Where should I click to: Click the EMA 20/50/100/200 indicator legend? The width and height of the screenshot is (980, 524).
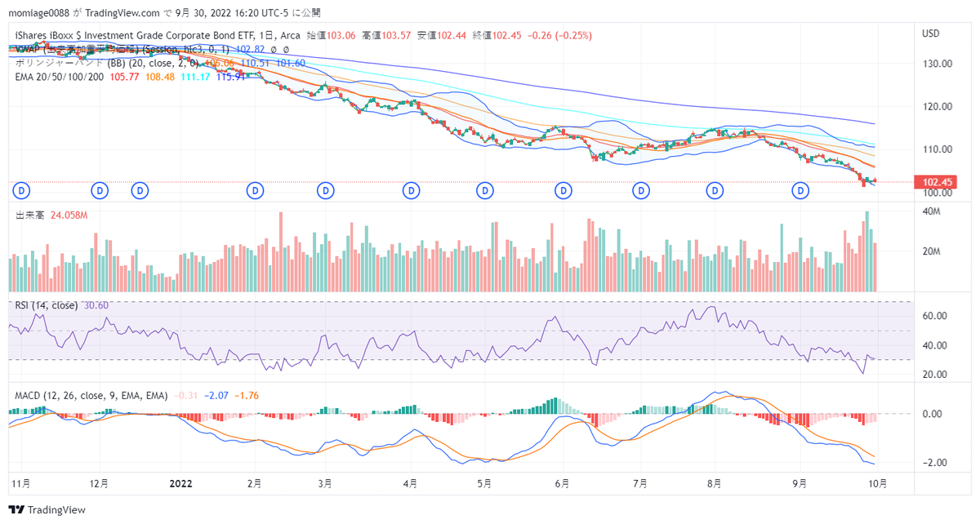click(x=60, y=77)
